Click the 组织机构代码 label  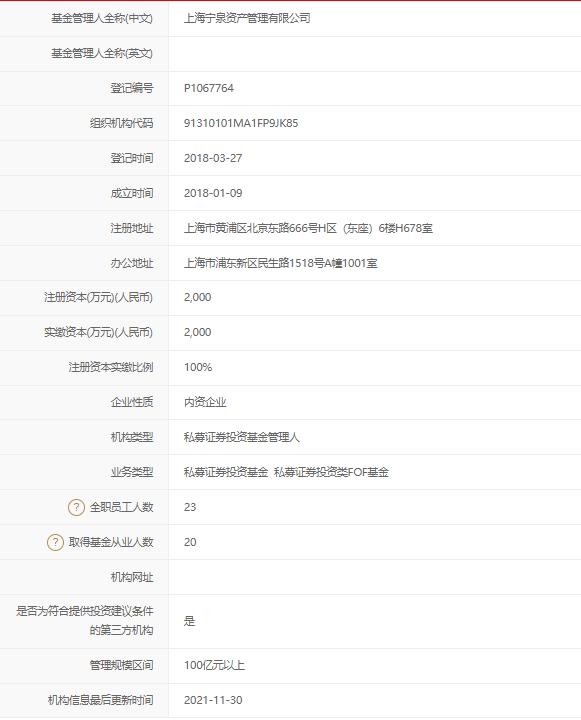pos(121,123)
